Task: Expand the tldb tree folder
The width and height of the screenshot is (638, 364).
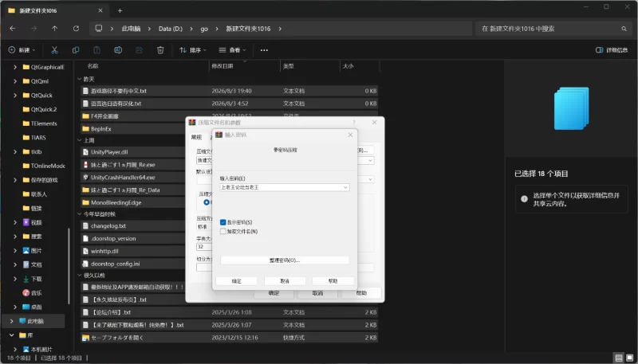Action: point(15,151)
